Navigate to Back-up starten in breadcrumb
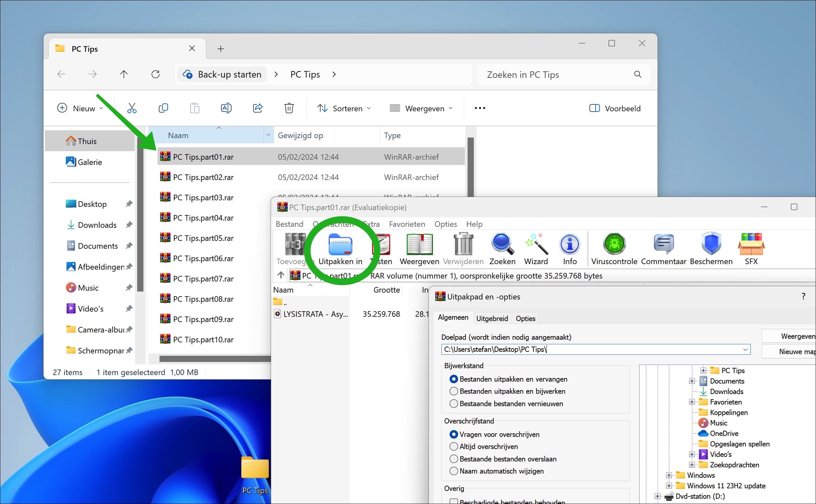This screenshot has height=504, width=816. (x=229, y=74)
